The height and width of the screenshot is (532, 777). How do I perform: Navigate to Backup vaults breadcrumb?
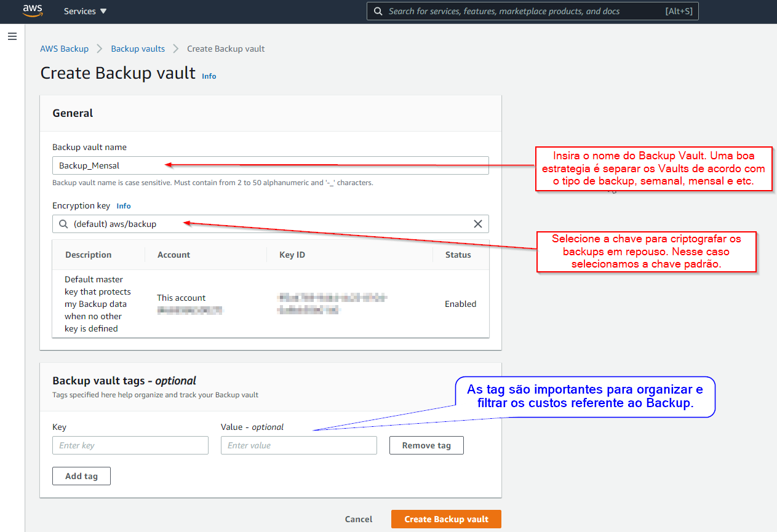[x=138, y=49]
